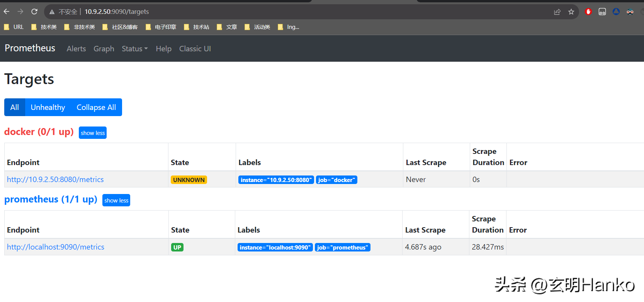Open the Ing... bookmark folder
The height and width of the screenshot is (302, 644).
[289, 27]
